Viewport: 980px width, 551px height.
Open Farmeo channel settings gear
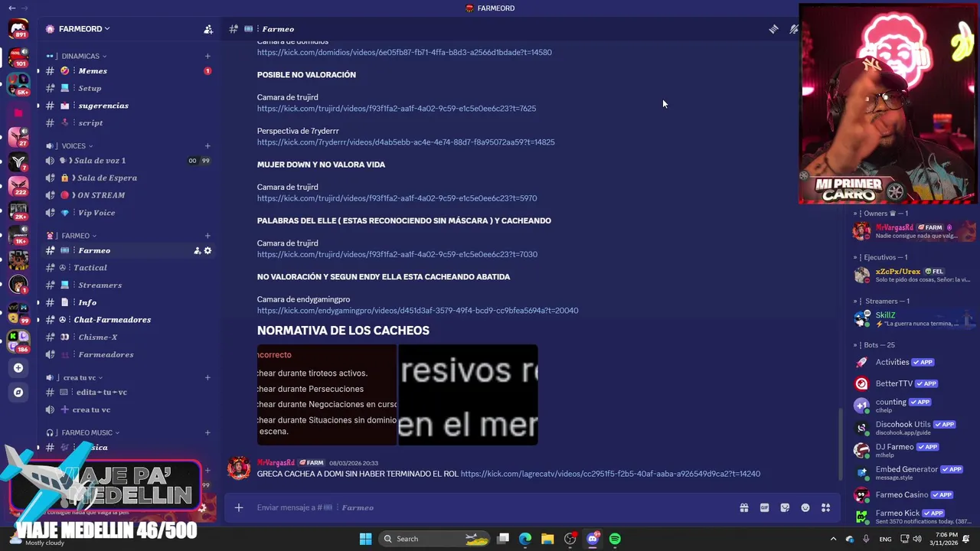(207, 250)
